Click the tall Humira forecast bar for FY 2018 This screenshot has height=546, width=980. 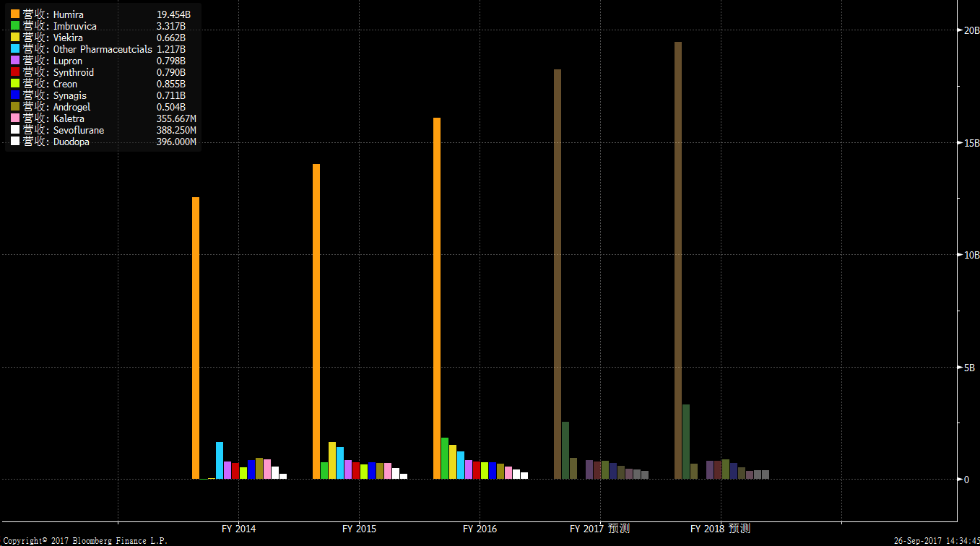678,260
